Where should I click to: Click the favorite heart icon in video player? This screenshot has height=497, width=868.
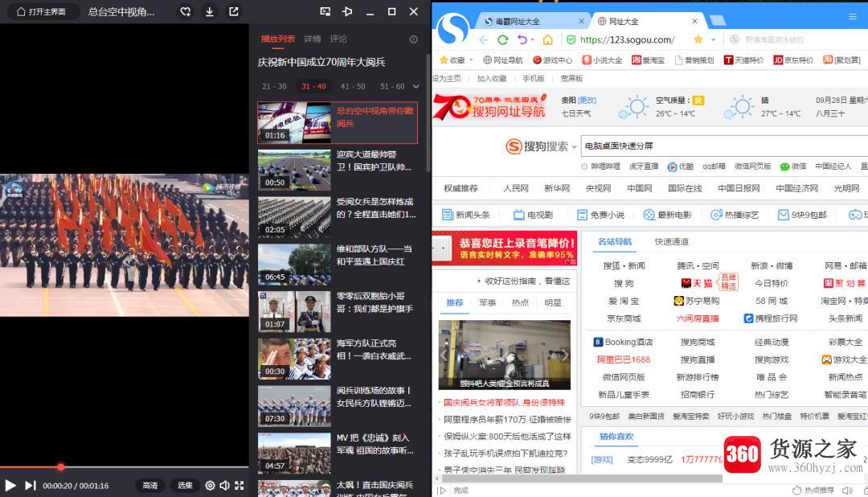click(x=186, y=11)
